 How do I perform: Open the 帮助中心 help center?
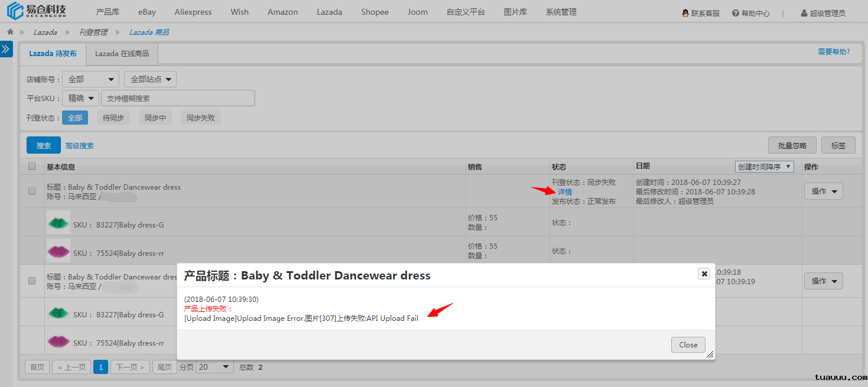(751, 13)
